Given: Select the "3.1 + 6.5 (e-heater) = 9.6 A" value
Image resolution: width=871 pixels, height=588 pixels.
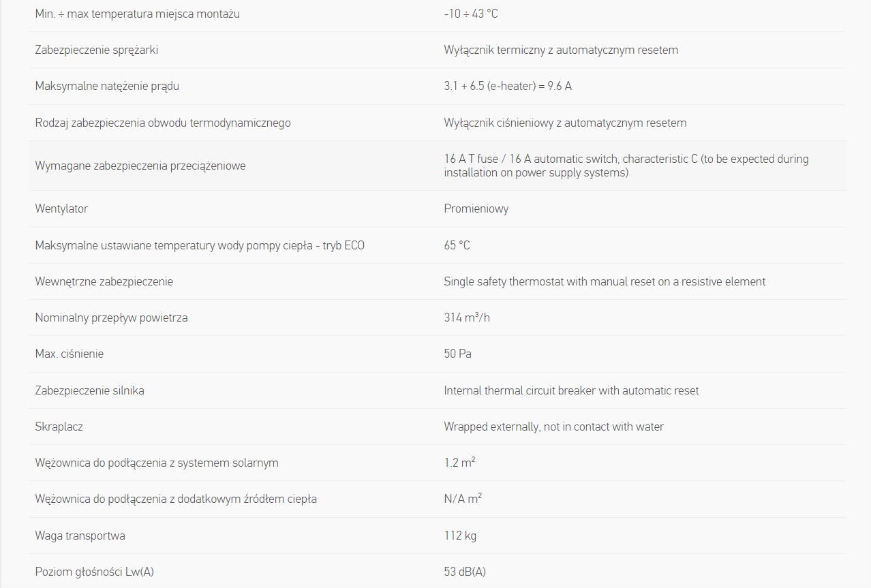Looking at the screenshot, I should [508, 86].
